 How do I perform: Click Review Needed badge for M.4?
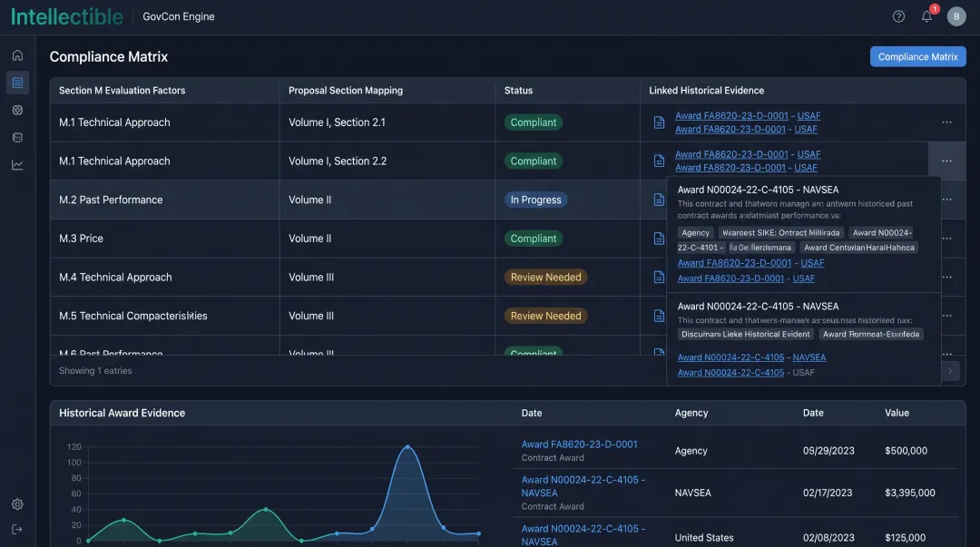tap(545, 277)
